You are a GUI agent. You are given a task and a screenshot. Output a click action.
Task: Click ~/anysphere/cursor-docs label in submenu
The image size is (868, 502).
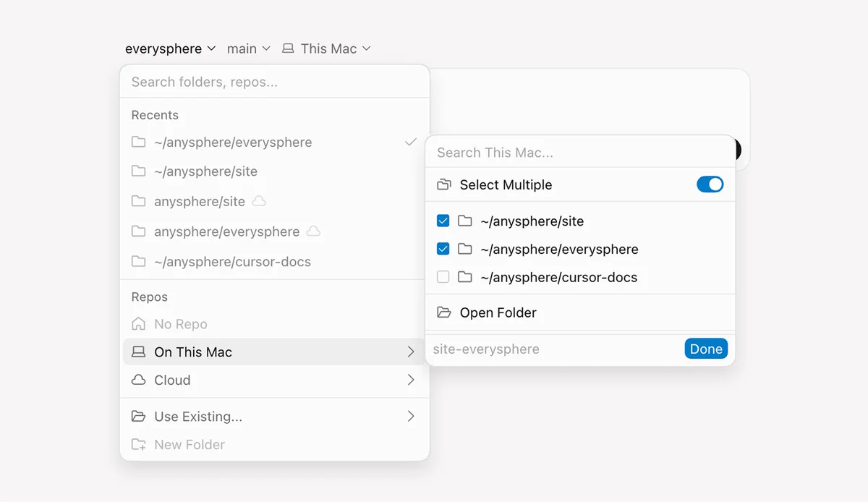click(x=559, y=278)
